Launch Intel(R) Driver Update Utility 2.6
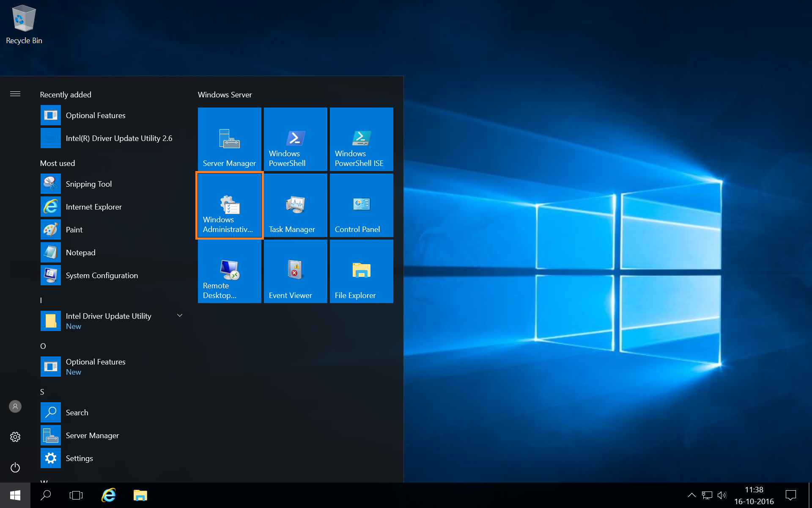Screen dimensions: 812x508 113,138
